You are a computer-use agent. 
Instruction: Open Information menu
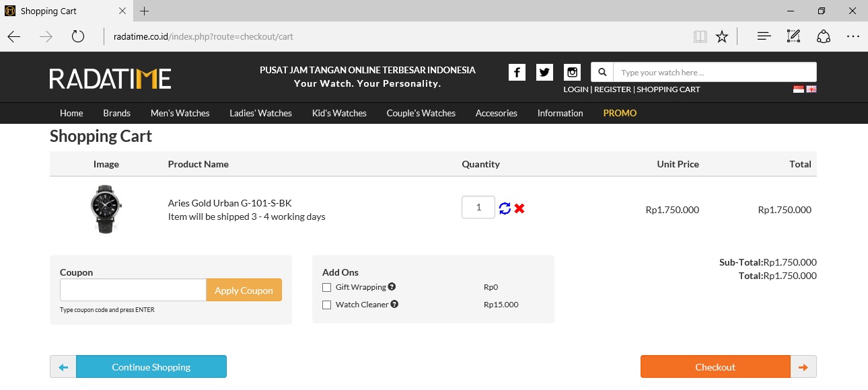[560, 113]
